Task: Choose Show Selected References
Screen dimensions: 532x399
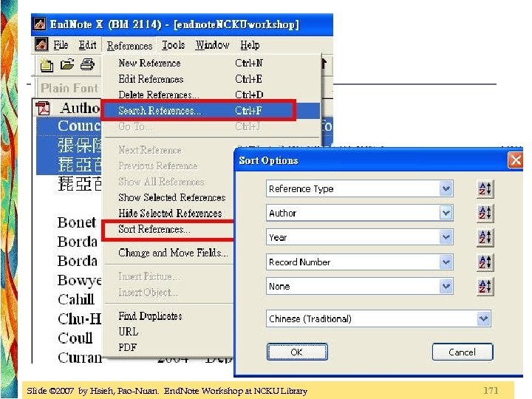Action: click(171, 197)
